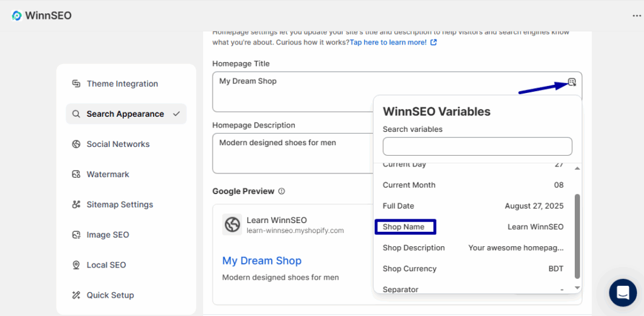
Task: Click into the Homepage Description field
Action: (293, 153)
